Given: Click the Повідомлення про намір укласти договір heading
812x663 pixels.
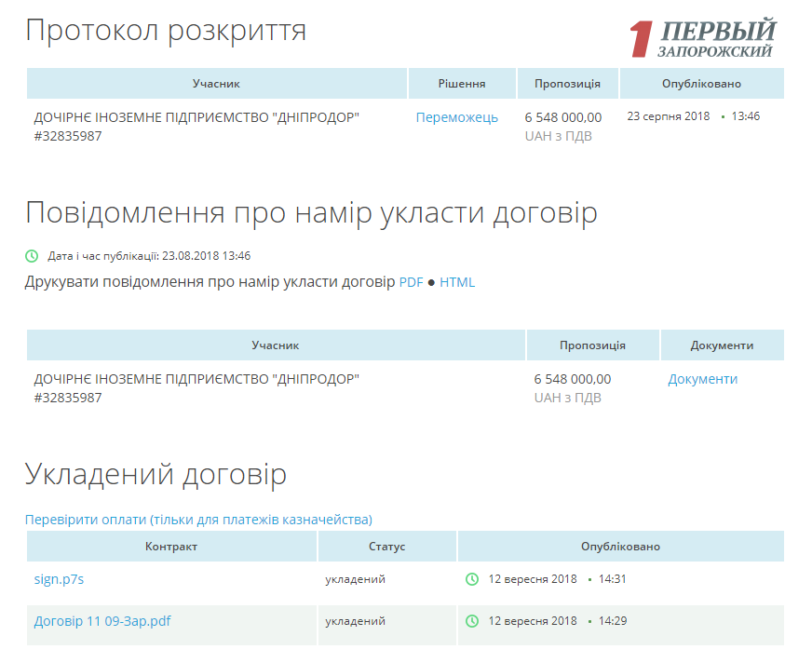Looking at the screenshot, I should (311, 213).
